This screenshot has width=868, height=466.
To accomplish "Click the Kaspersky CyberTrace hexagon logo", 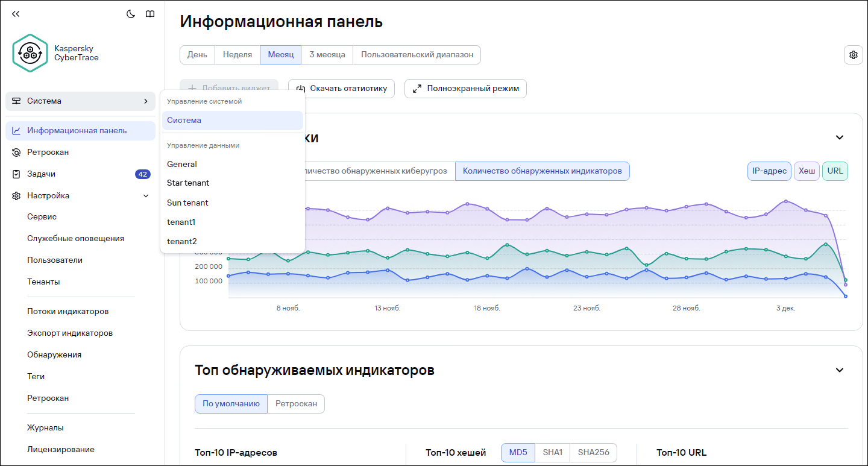I will point(30,54).
